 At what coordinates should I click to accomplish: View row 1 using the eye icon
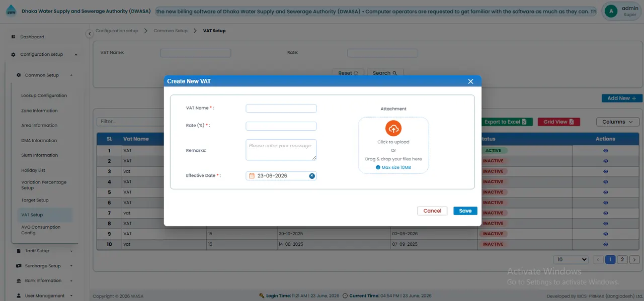(605, 151)
